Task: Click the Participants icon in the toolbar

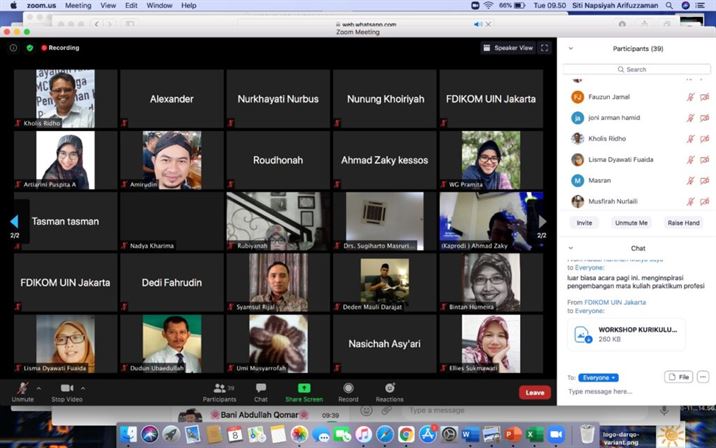Action: coord(219,388)
